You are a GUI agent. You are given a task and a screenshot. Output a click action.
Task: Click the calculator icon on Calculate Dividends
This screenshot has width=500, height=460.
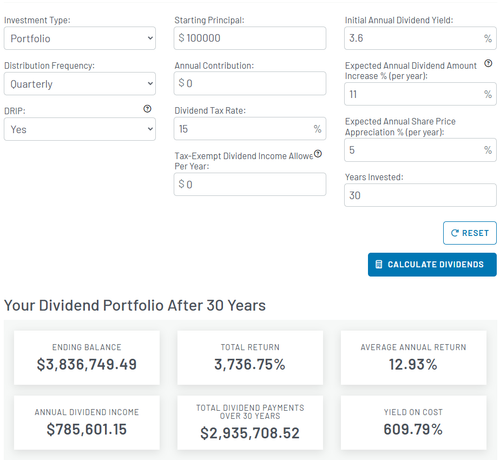tap(379, 264)
